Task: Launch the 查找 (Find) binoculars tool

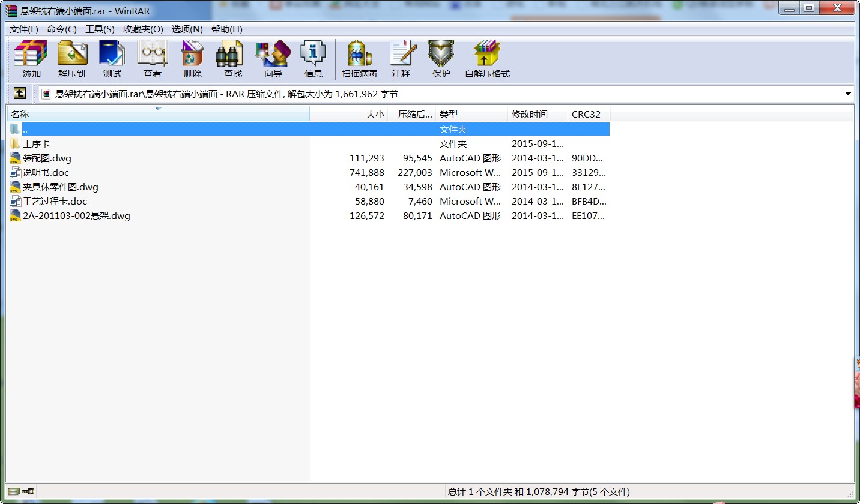Action: (x=233, y=59)
